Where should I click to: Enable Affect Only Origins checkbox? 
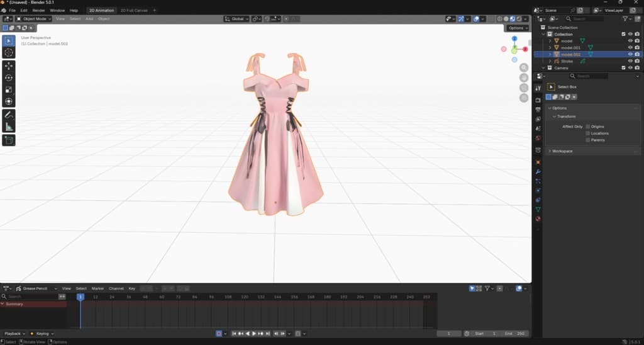[588, 127]
